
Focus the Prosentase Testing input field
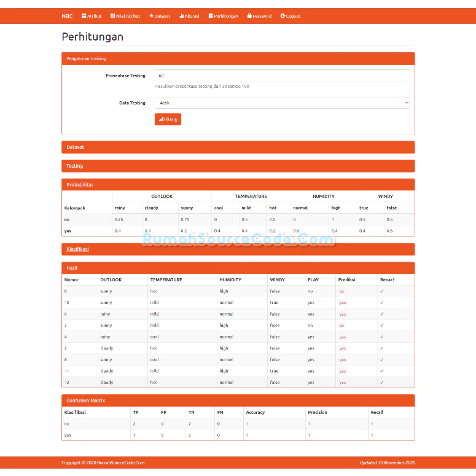283,76
